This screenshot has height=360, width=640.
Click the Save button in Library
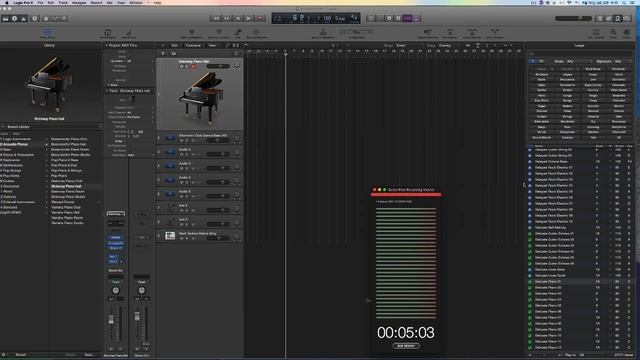89,355
